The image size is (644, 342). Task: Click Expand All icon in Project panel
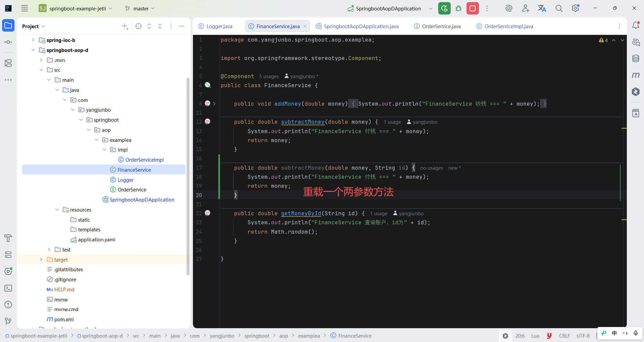click(x=149, y=26)
